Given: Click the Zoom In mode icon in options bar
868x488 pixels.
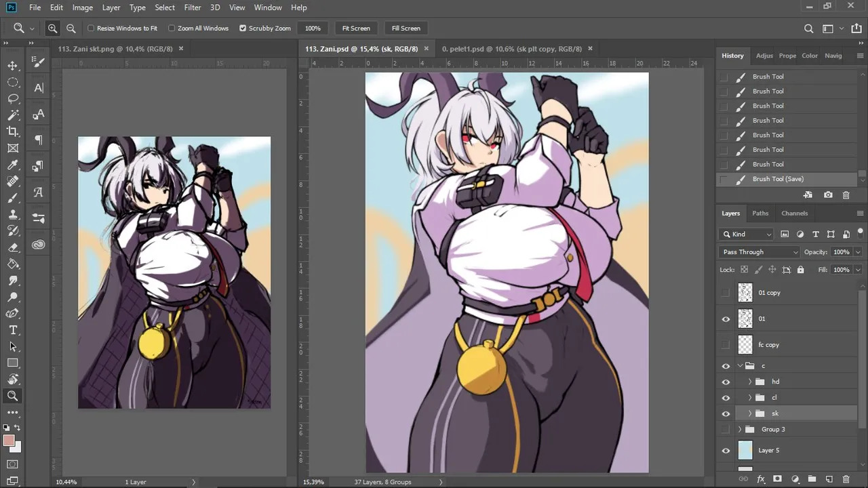Looking at the screenshot, I should point(52,28).
